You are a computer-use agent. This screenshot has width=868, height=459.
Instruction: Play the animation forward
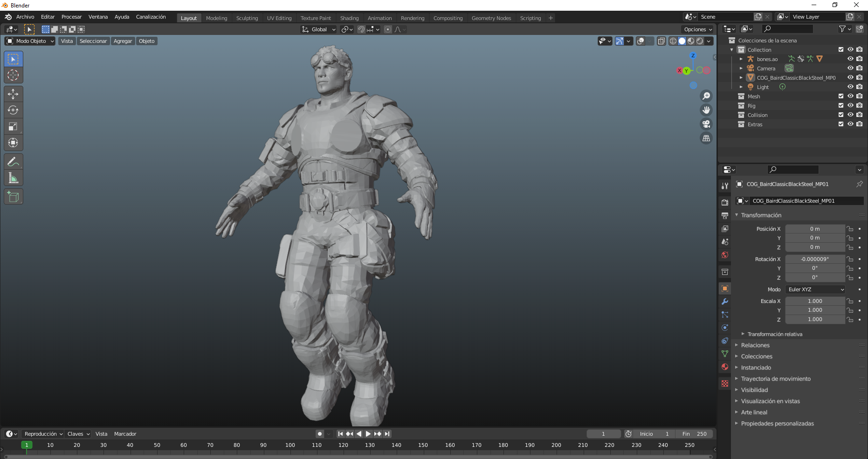[x=368, y=434]
